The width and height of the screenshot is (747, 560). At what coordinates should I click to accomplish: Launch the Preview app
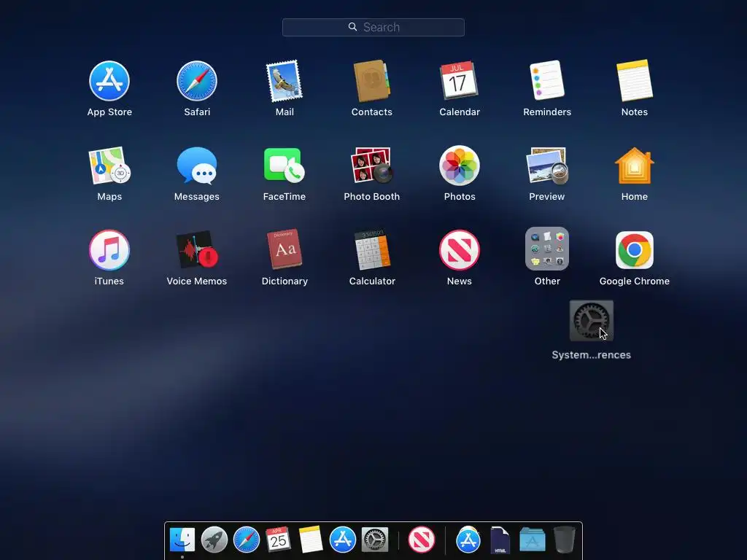click(x=547, y=166)
